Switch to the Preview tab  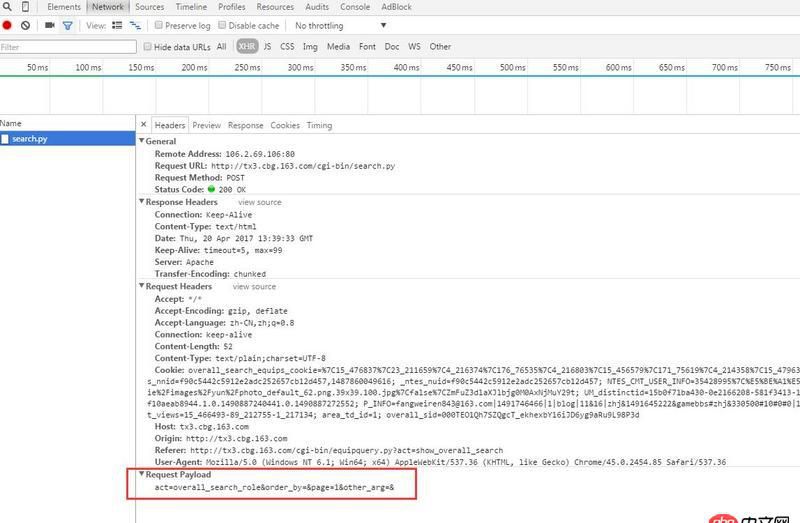pos(207,125)
